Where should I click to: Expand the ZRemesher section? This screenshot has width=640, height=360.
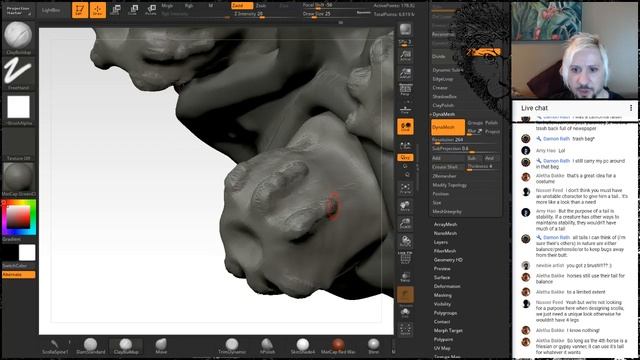click(444, 176)
